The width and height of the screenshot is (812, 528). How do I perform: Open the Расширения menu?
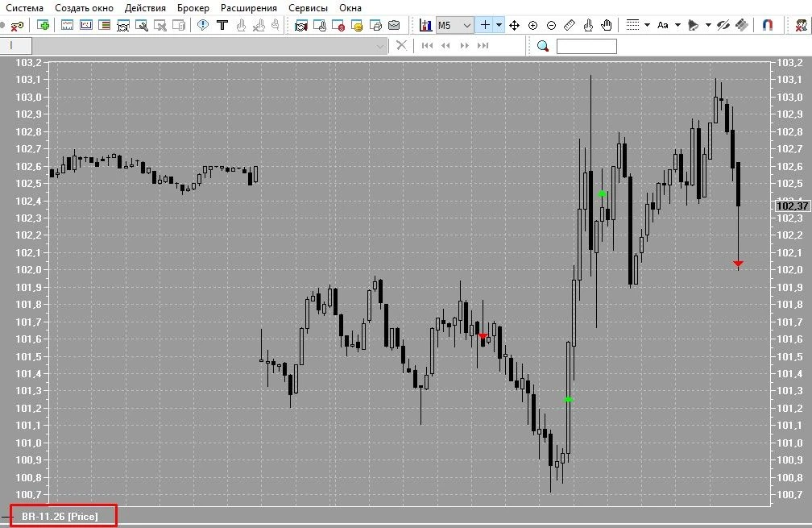[x=249, y=8]
